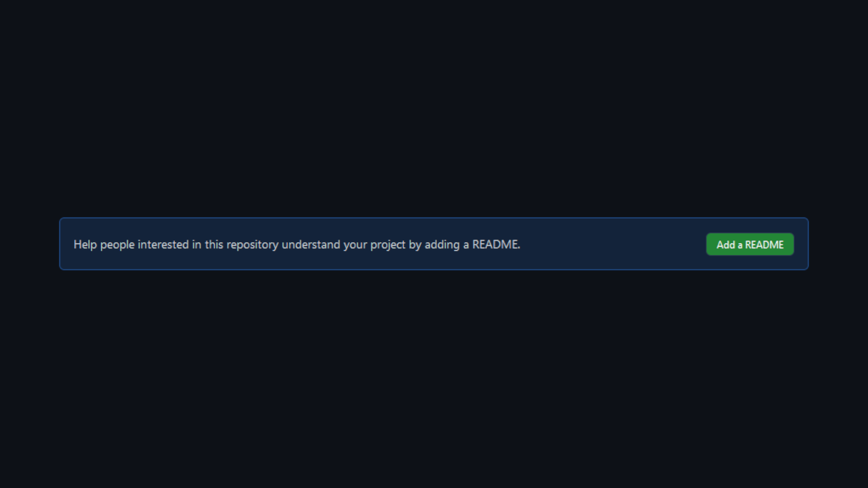Click "this" in the banner sentence
The image size is (868, 488).
(214, 244)
